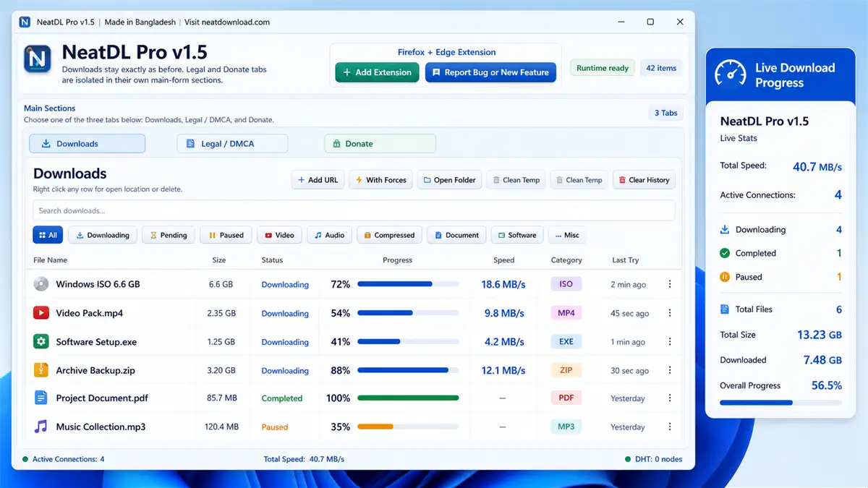Open the Donate tab
The image size is (868, 488).
point(380,144)
